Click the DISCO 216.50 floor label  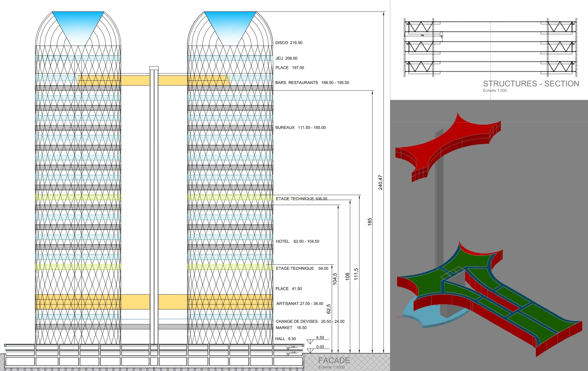click(289, 43)
